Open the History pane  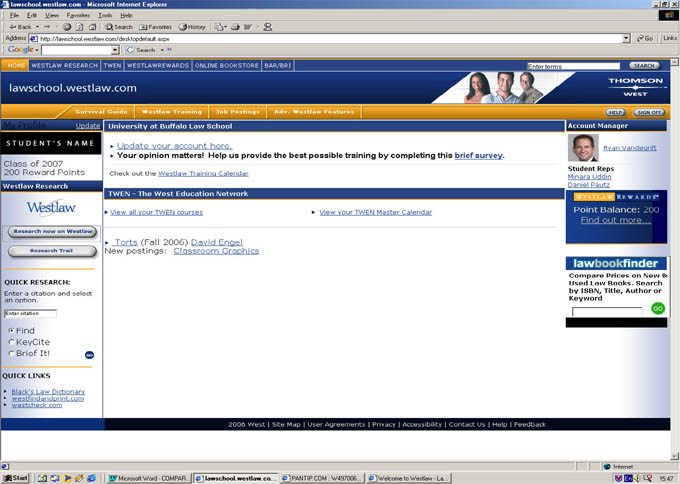tap(192, 27)
